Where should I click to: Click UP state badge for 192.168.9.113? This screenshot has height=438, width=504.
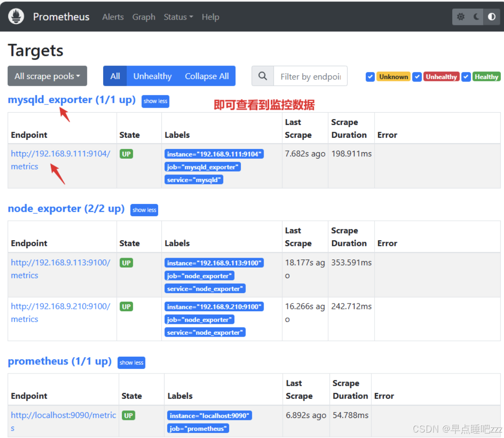pos(126,263)
